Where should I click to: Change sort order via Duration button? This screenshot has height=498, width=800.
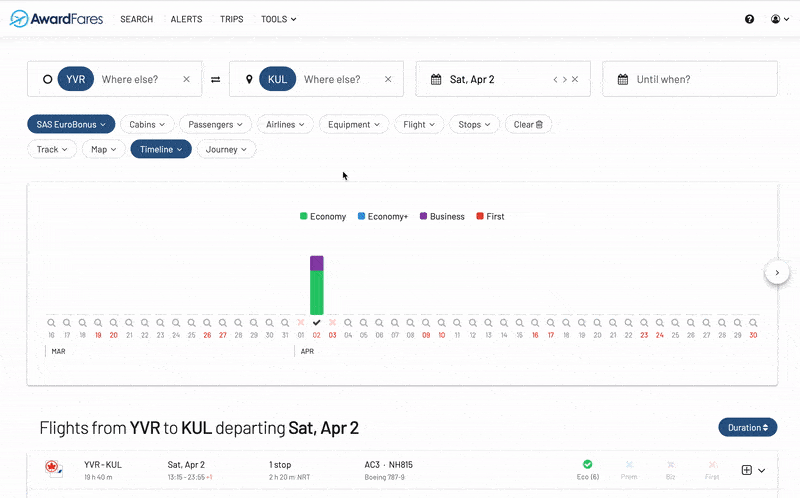(747, 428)
